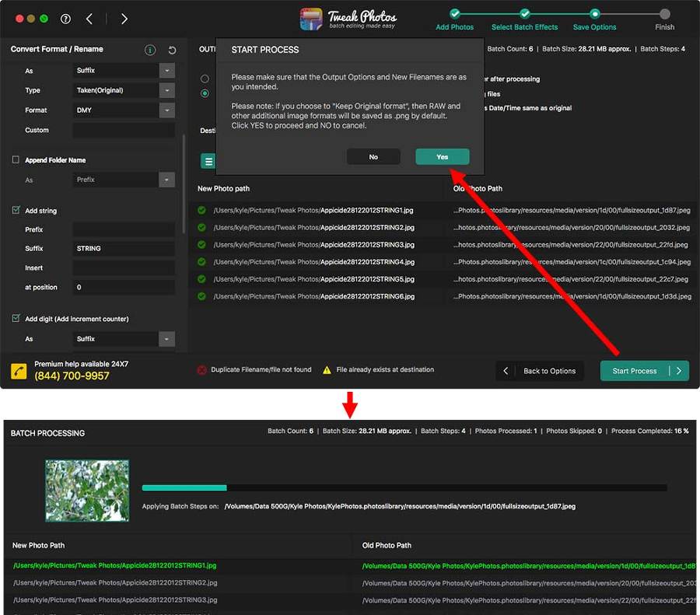700x615 pixels.
Task: Open the help question mark icon
Action: (65, 19)
